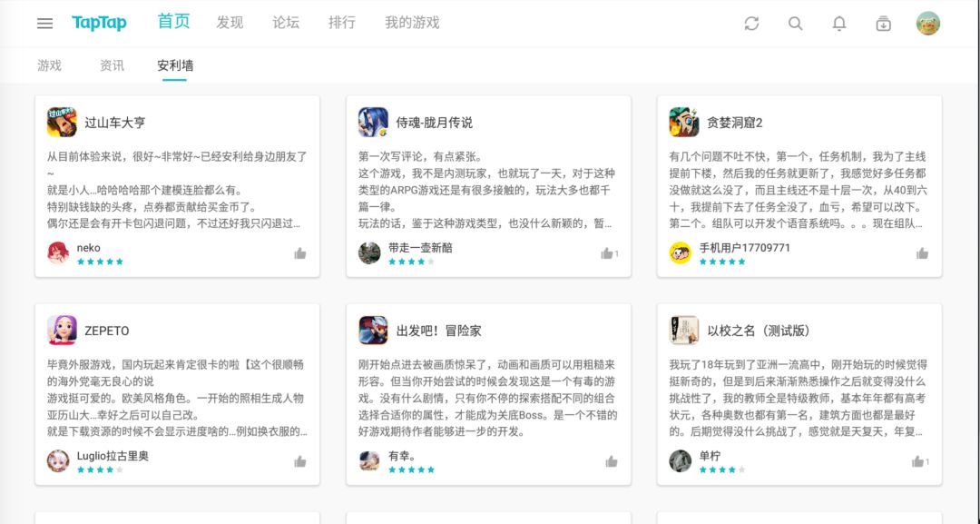This screenshot has width=980, height=524.
Task: Open 有幸。's user avatar
Action: (369, 460)
